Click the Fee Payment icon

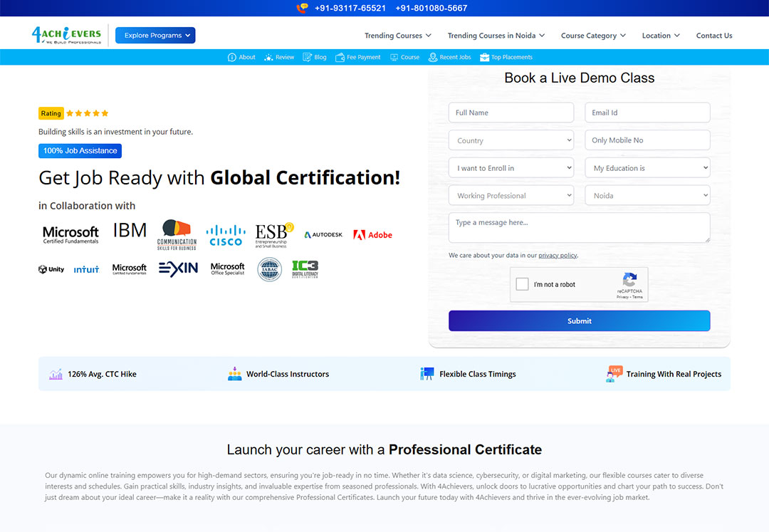pyautogui.click(x=340, y=57)
